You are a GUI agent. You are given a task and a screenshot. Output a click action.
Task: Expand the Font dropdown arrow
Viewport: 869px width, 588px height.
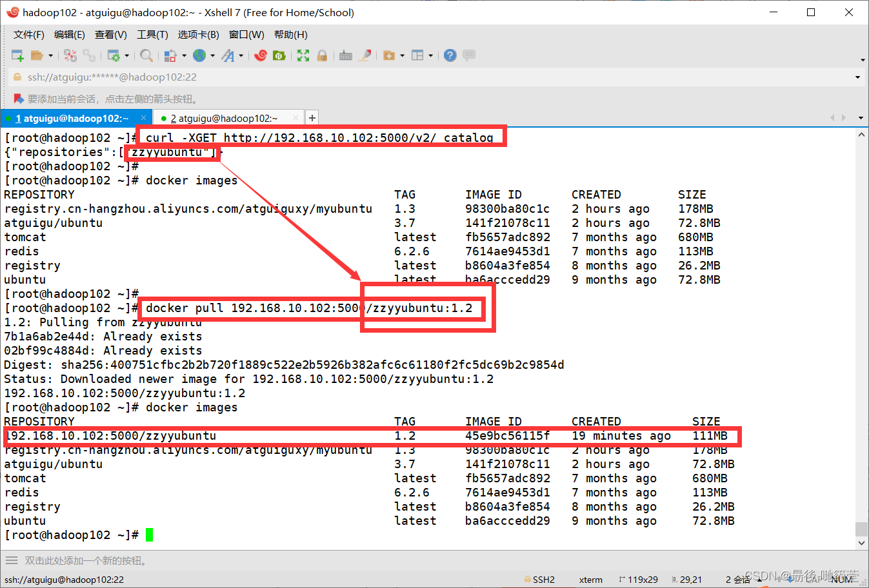(241, 55)
